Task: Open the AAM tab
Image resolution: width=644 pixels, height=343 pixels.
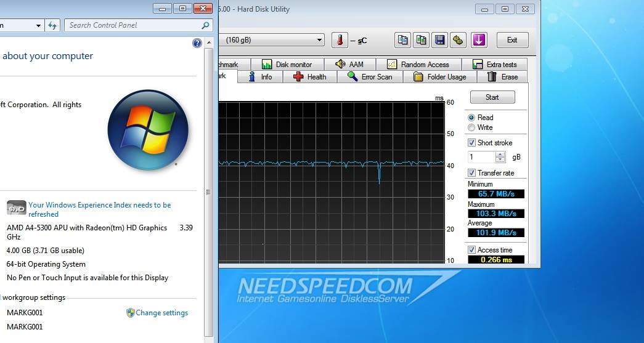Action: tap(350, 65)
